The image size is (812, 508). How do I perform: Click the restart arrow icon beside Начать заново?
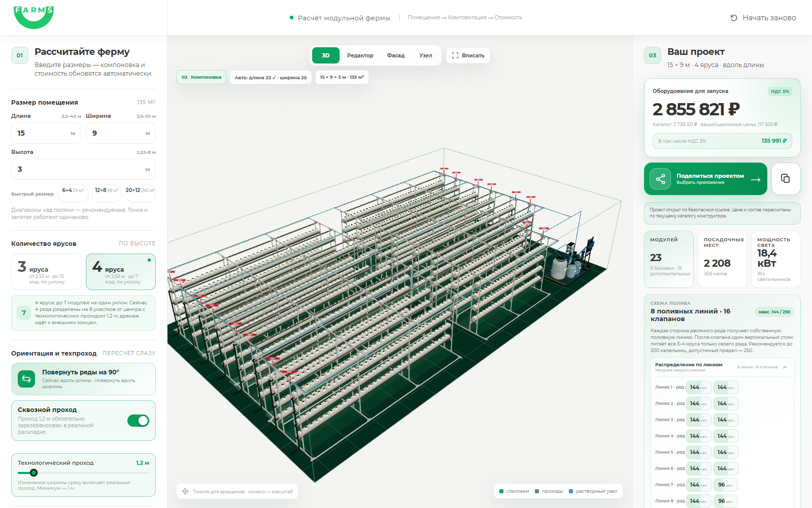[x=734, y=18]
